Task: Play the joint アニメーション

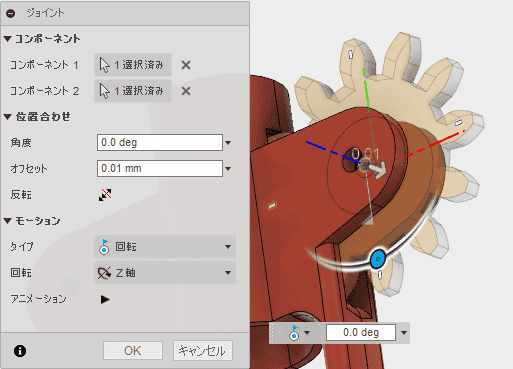Action: pos(105,299)
